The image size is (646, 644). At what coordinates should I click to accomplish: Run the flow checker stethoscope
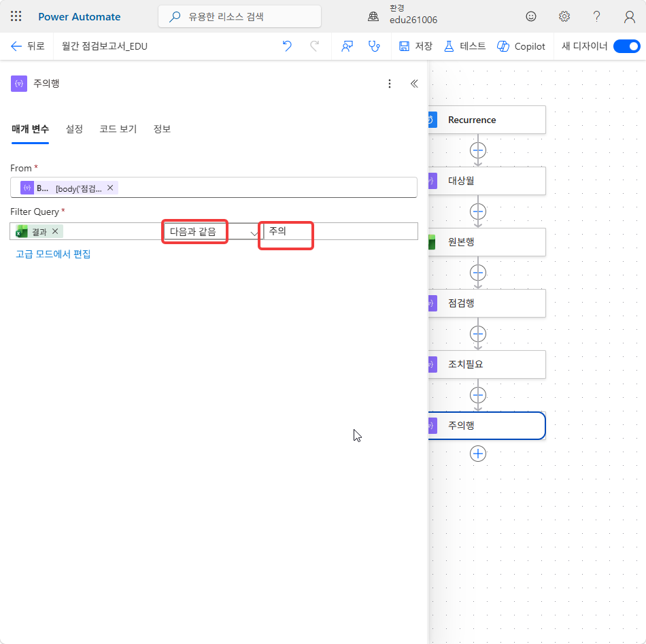374,46
